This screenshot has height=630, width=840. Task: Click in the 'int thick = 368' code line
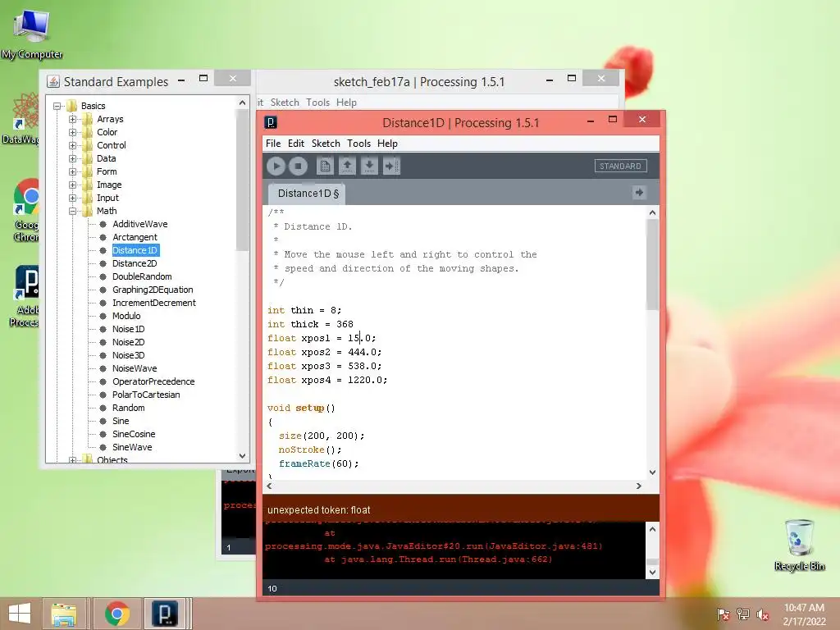[310, 324]
